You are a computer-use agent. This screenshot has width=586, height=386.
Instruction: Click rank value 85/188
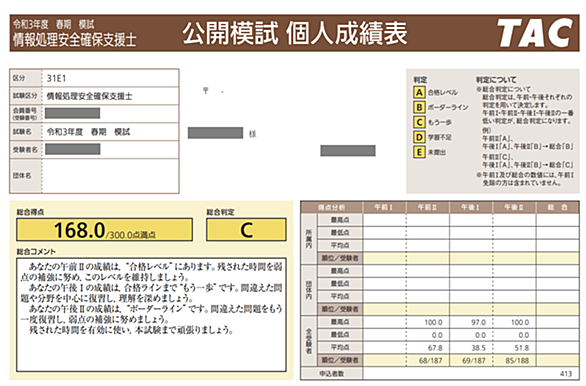pyautogui.click(x=517, y=361)
